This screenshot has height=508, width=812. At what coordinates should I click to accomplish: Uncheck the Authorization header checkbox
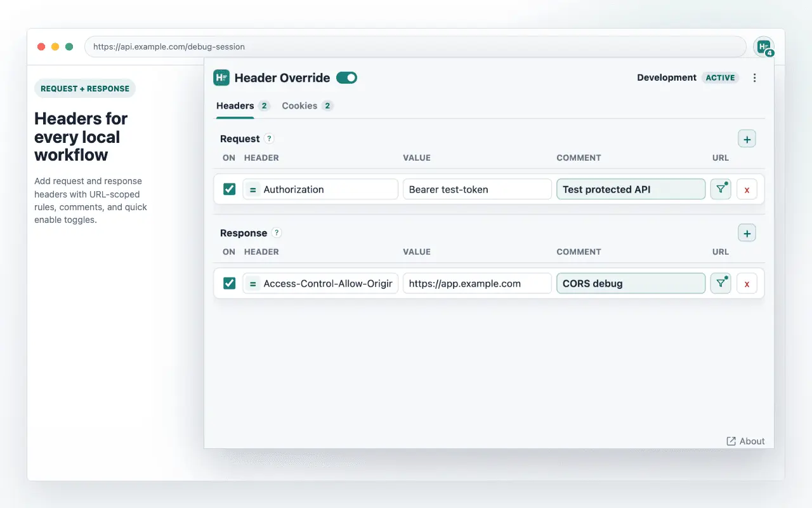click(x=229, y=189)
